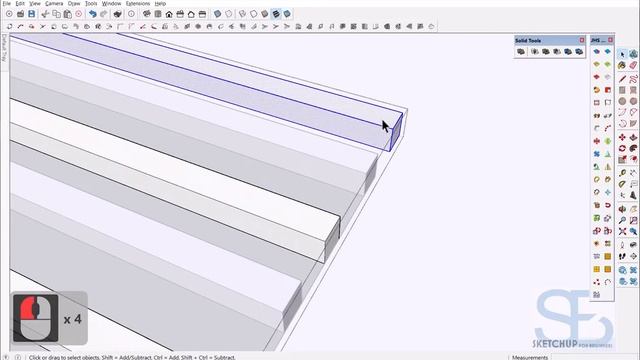640x360 pixels.
Task: Enable X-Ray face style blue cube
Action: pyautogui.click(x=218, y=14)
